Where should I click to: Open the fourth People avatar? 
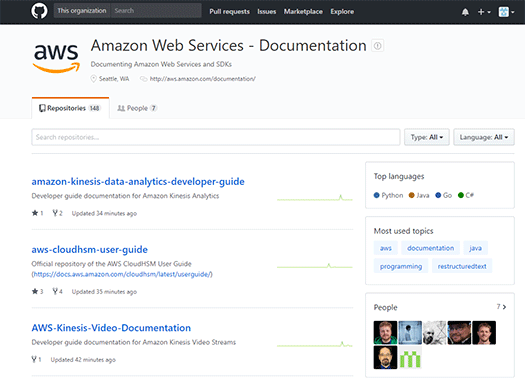(459, 332)
